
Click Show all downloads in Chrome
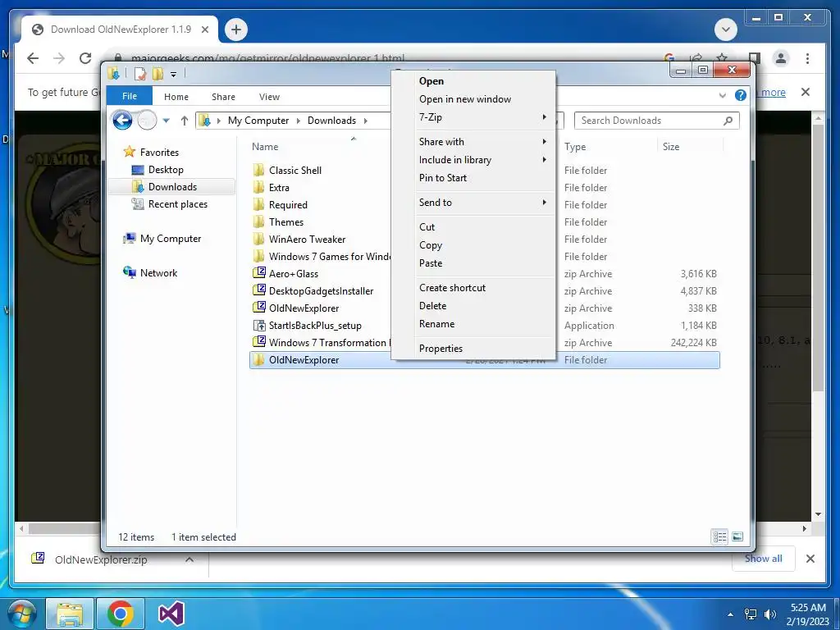coord(764,559)
